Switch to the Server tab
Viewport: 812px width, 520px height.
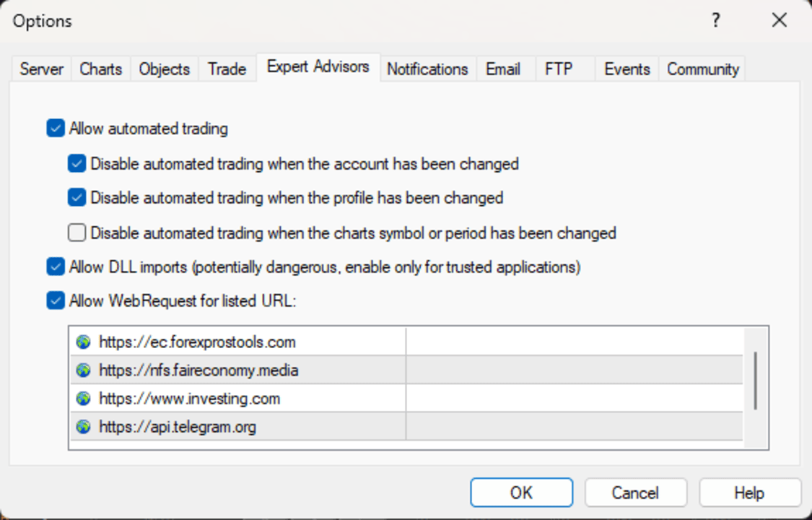point(42,69)
